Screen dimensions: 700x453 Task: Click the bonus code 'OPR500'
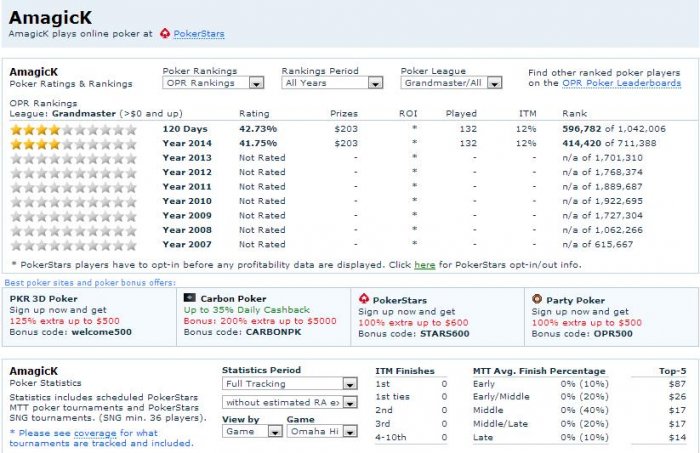(613, 334)
